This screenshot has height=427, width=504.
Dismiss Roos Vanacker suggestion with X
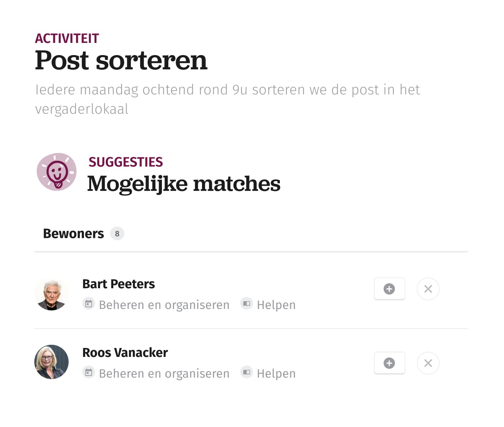(428, 363)
